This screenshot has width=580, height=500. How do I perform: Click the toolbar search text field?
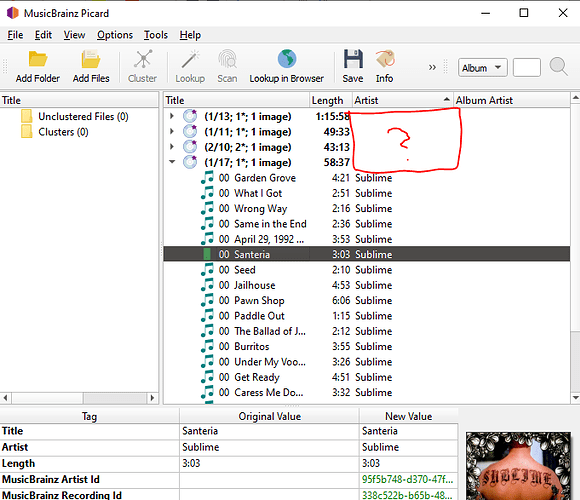pos(527,68)
